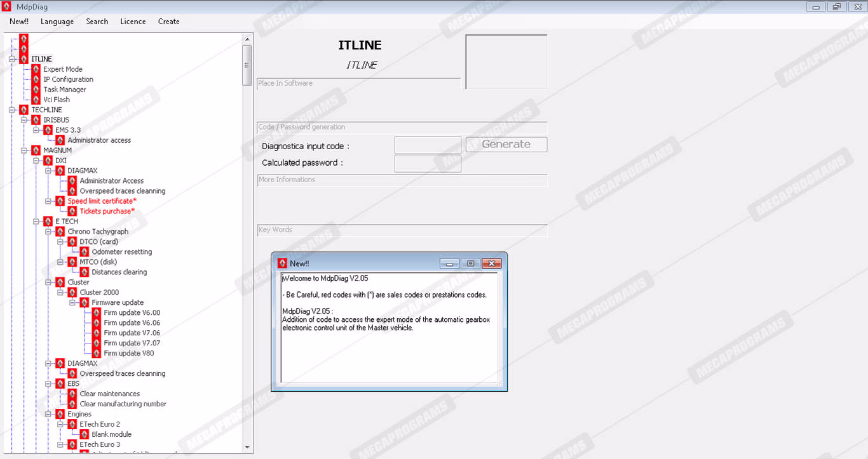Collapse the Firmware update branch
This screenshot has height=459, width=868.
pos(72,303)
